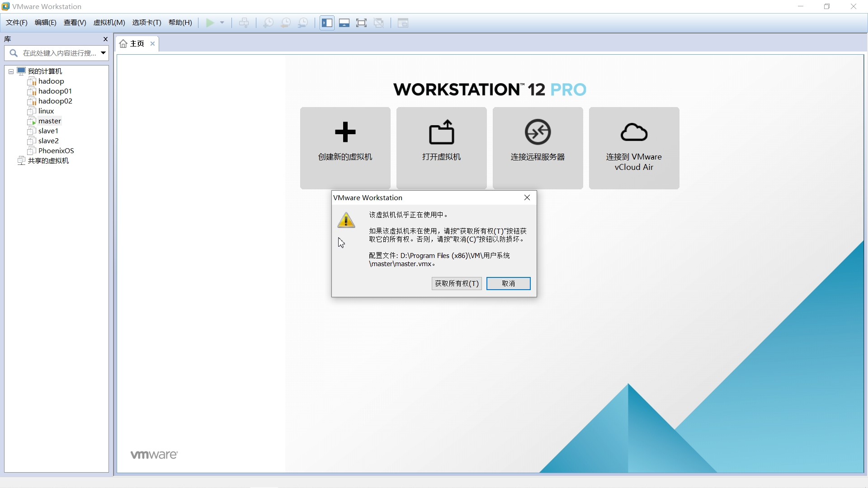868x488 pixels.
Task: Select 共享的虚拟机 in the library
Action: point(48,161)
